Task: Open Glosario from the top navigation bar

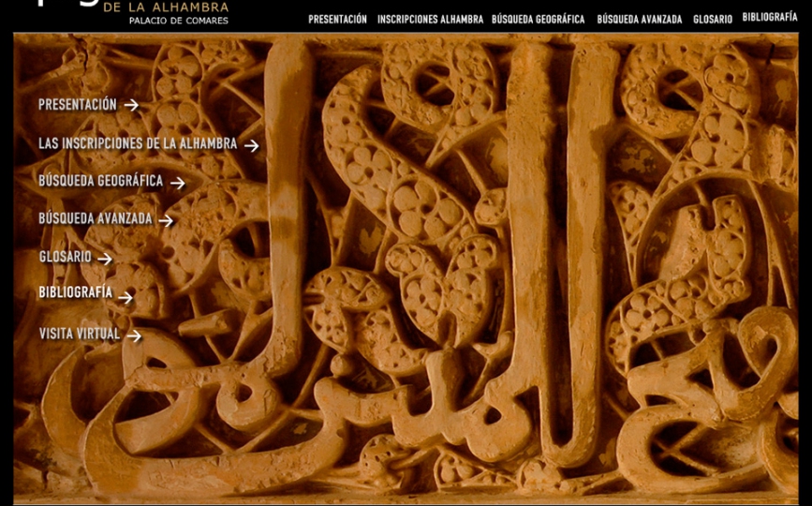Action: click(713, 19)
